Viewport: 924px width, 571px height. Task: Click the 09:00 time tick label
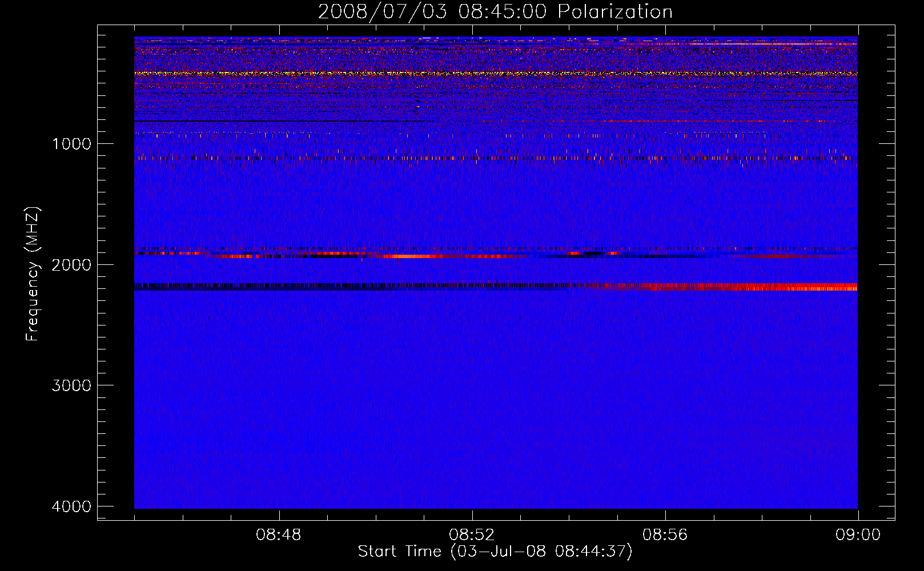point(858,535)
